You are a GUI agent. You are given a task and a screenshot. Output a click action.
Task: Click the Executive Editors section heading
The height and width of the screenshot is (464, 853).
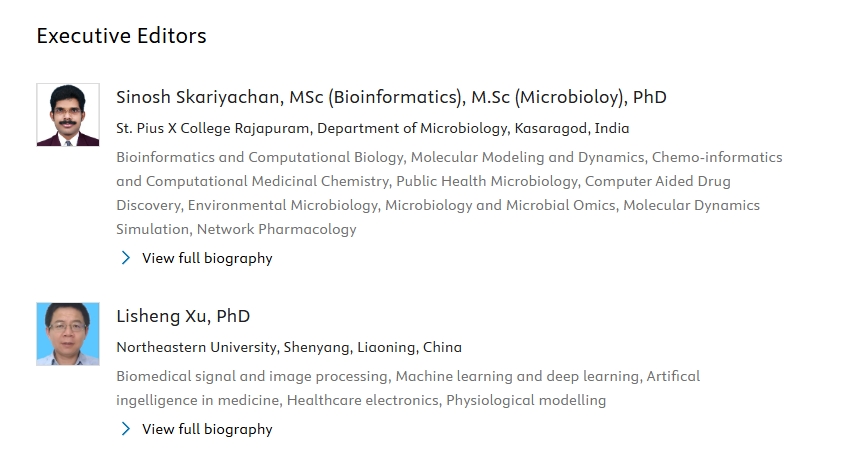pyautogui.click(x=121, y=36)
